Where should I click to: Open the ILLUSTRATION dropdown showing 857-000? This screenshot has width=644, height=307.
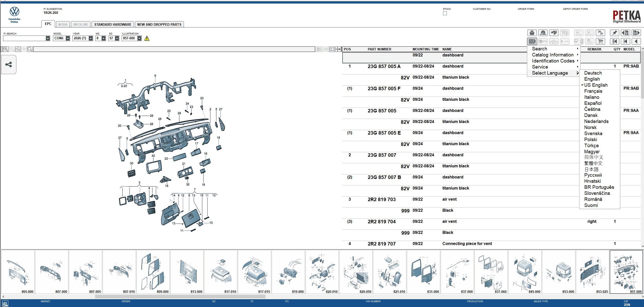coord(139,38)
